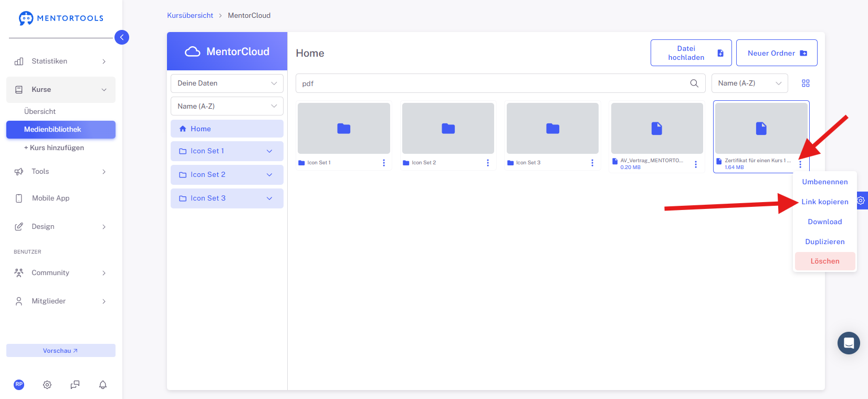Viewport: 868px width, 399px height.
Task: Open options menu for Zertifikat für einen Kurs file
Action: [800, 164]
